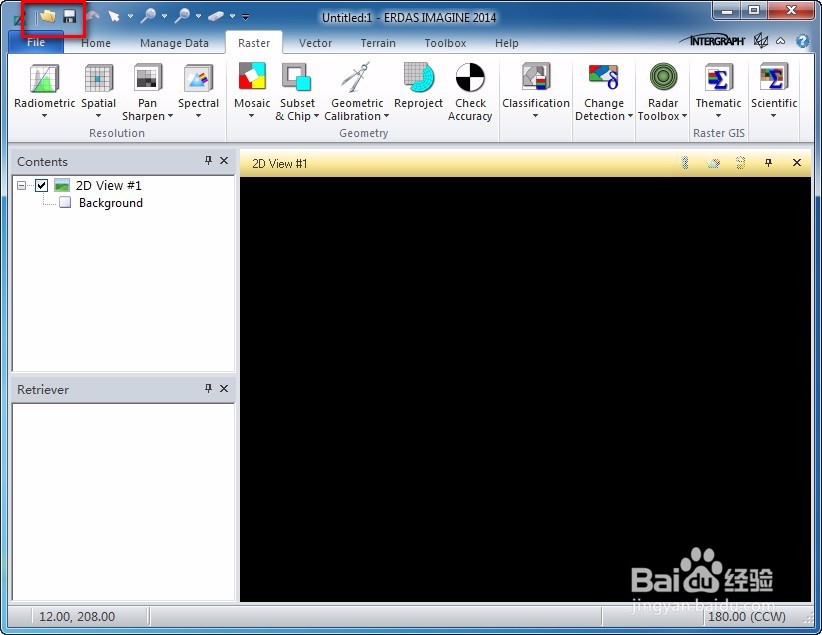This screenshot has width=822, height=635.
Task: Open the Help tab
Action: coord(506,43)
